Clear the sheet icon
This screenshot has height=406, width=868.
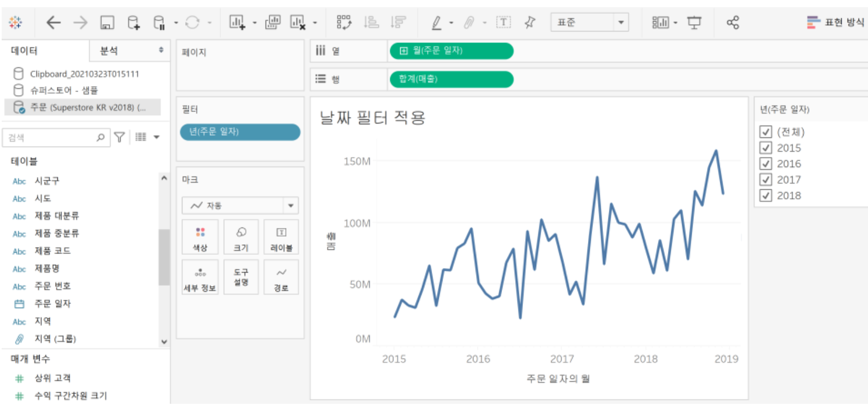[298, 23]
